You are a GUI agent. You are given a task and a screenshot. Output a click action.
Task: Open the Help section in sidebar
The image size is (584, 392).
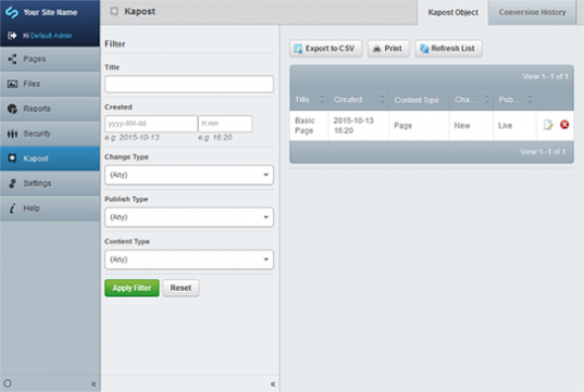(x=49, y=208)
